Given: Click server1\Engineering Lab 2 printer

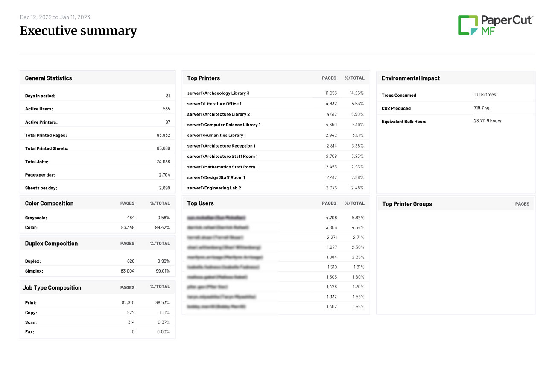Looking at the screenshot, I should point(214,188).
